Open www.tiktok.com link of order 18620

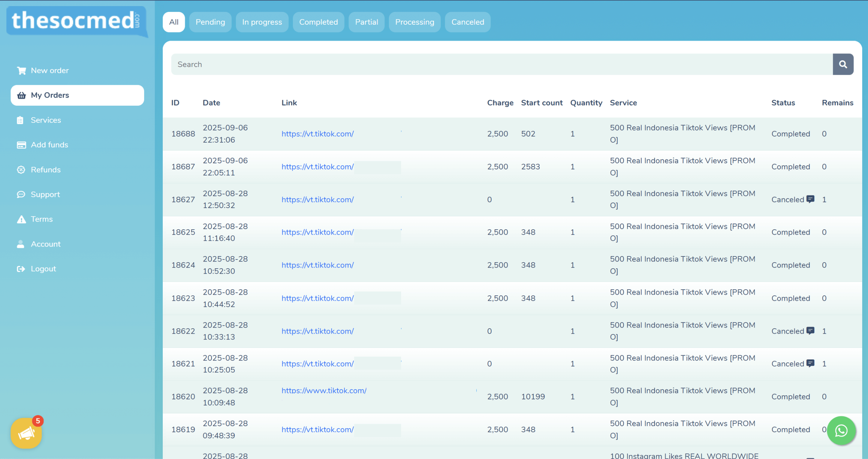click(324, 391)
